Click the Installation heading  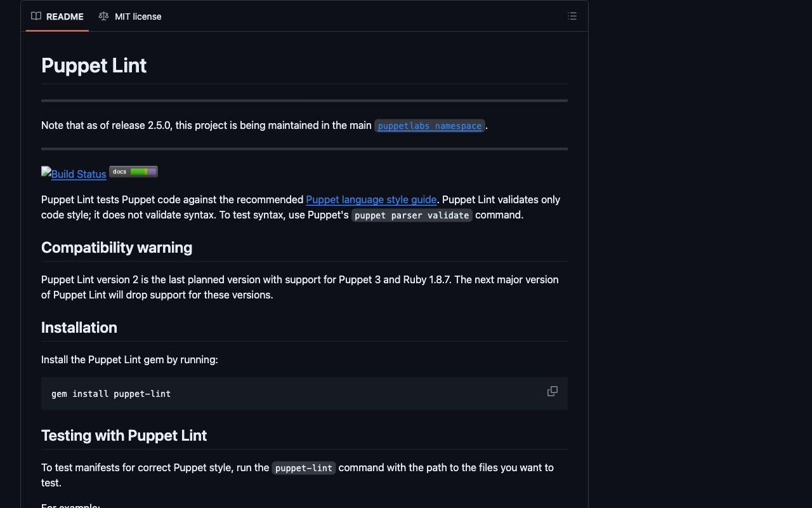coord(79,328)
